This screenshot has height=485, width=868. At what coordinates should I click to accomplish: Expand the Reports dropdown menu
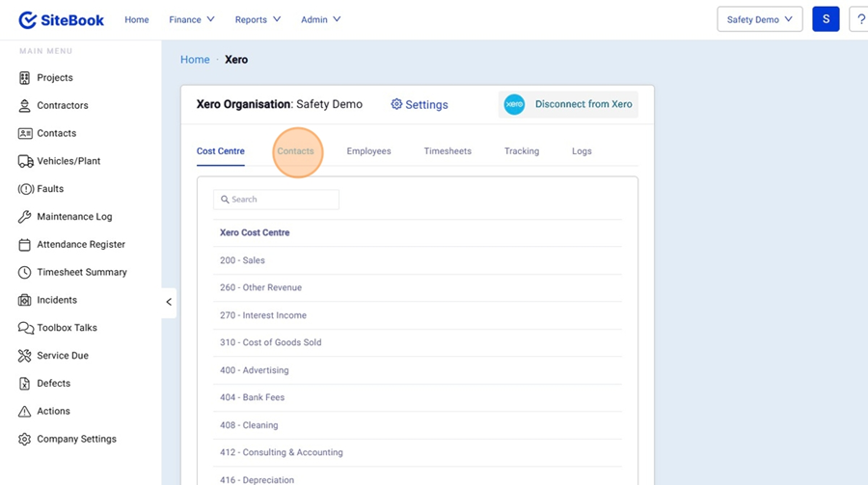coord(258,19)
